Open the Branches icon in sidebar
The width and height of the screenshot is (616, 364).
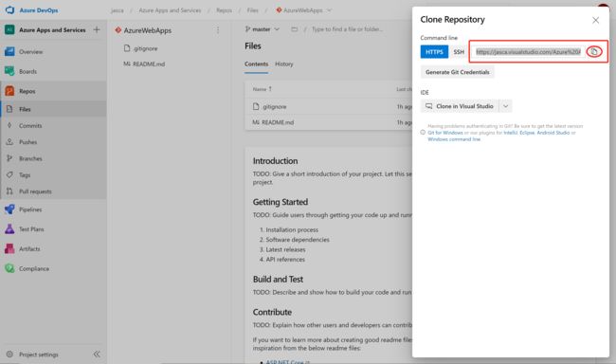(x=9, y=158)
